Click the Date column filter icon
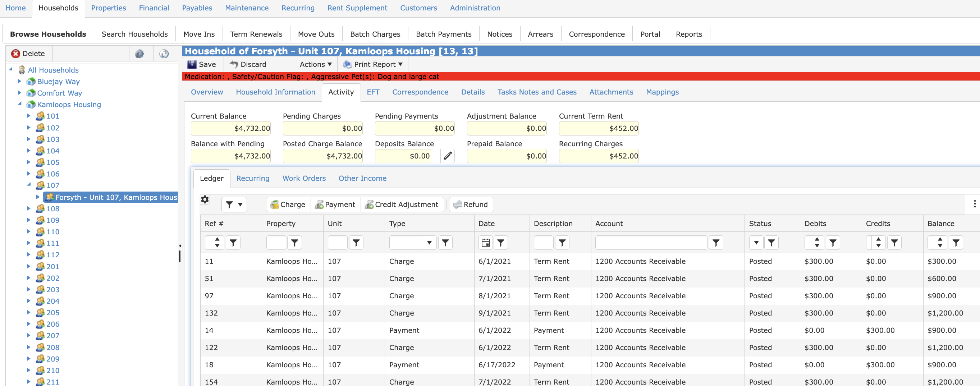 (x=501, y=243)
